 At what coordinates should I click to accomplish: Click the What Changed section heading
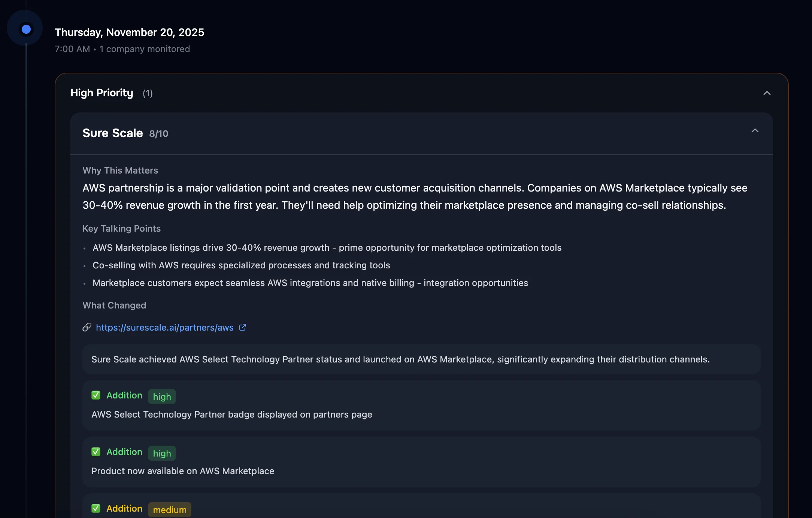point(114,305)
